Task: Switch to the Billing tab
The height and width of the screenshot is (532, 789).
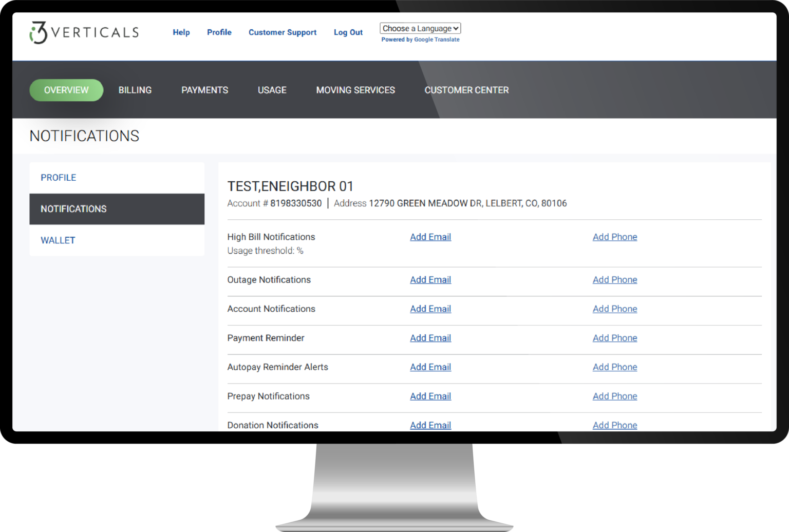Action: click(135, 90)
